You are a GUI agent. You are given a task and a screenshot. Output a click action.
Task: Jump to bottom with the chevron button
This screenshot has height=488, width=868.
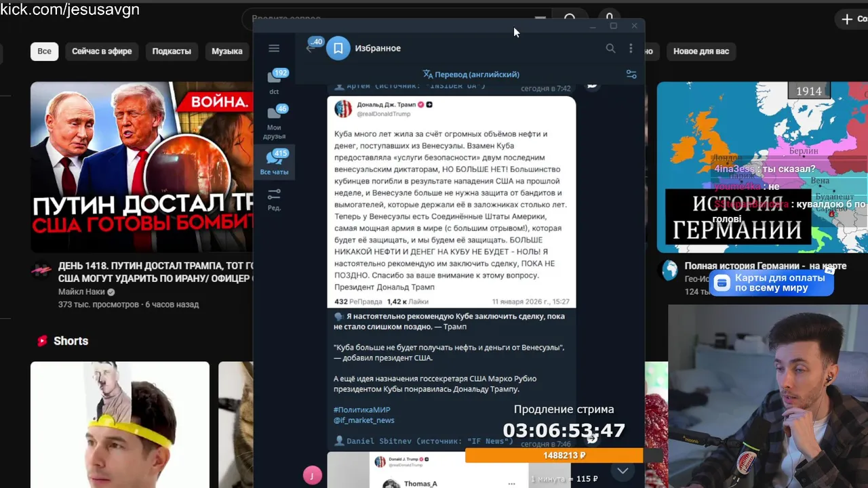(x=623, y=470)
